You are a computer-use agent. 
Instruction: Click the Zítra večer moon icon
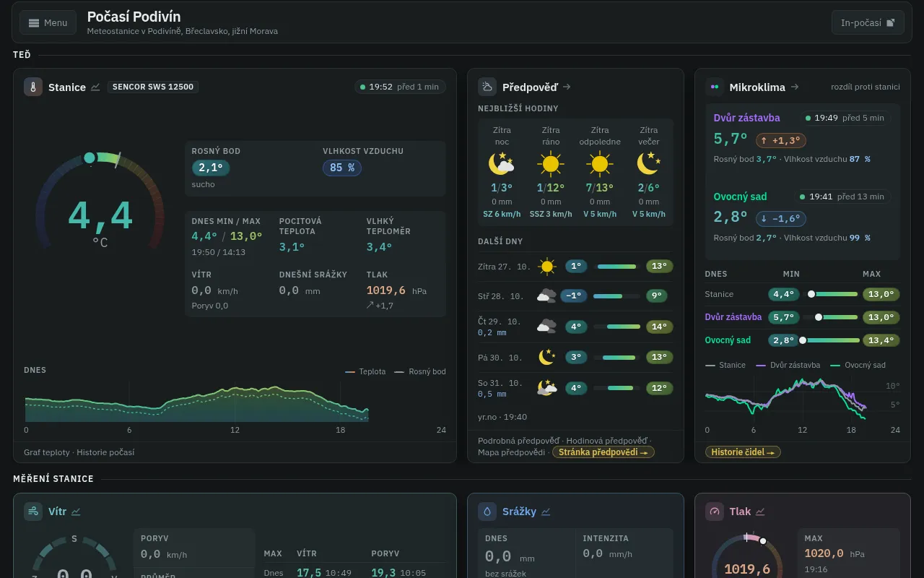[649, 164]
